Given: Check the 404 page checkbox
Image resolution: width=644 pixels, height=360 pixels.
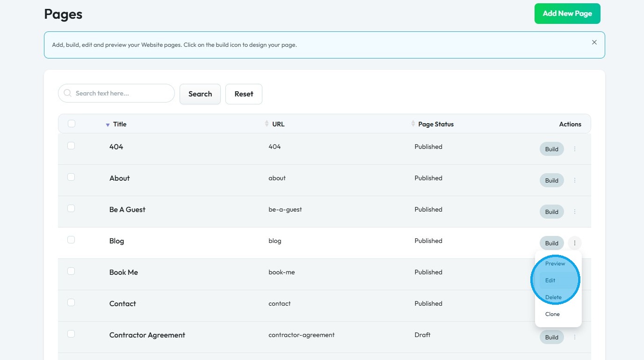Looking at the screenshot, I should pos(71,146).
